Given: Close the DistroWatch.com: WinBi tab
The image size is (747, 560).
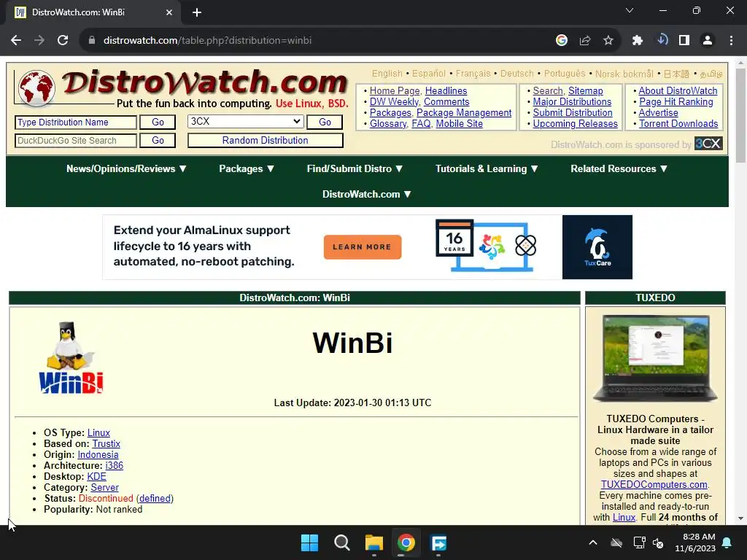Looking at the screenshot, I should click(x=169, y=12).
